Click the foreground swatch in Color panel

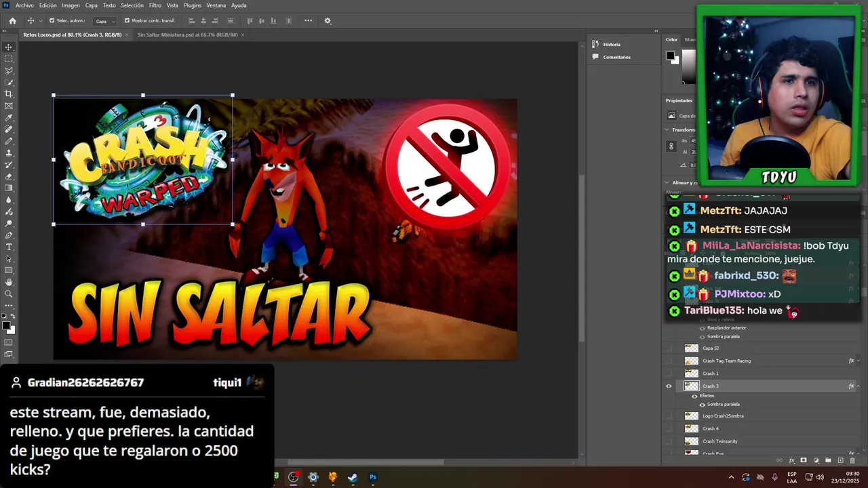pyautogui.click(x=670, y=56)
